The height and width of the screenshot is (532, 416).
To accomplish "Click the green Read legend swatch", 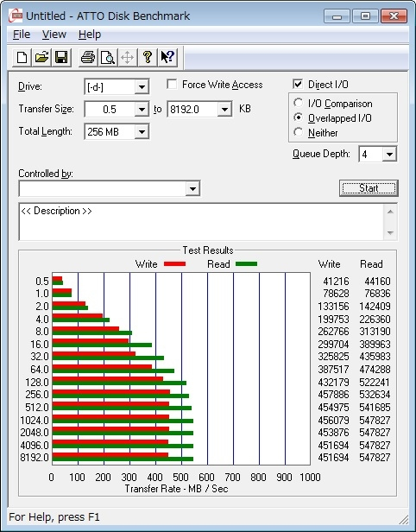I will tap(247, 264).
